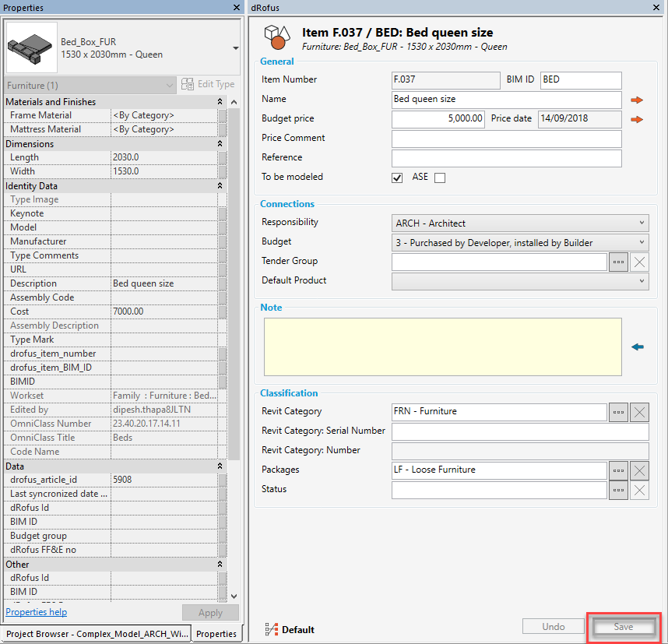The height and width of the screenshot is (644, 668).
Task: Click the Save button
Action: [x=624, y=627]
